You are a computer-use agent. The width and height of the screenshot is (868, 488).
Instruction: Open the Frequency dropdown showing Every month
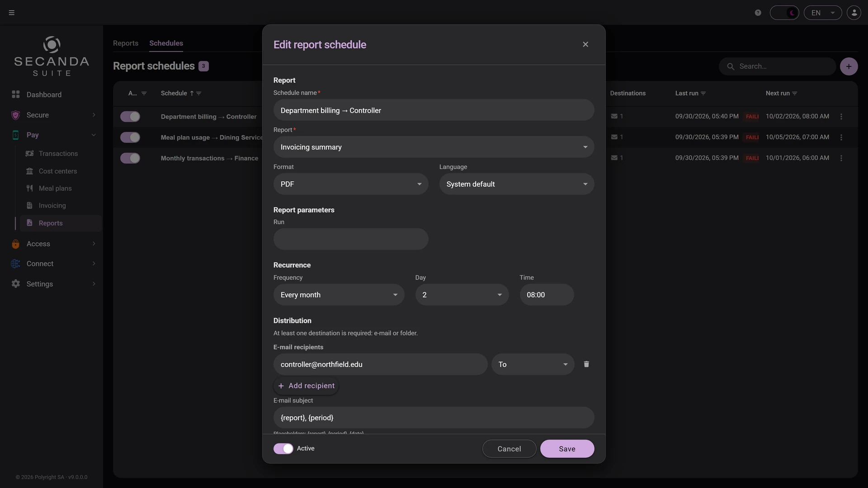click(339, 295)
